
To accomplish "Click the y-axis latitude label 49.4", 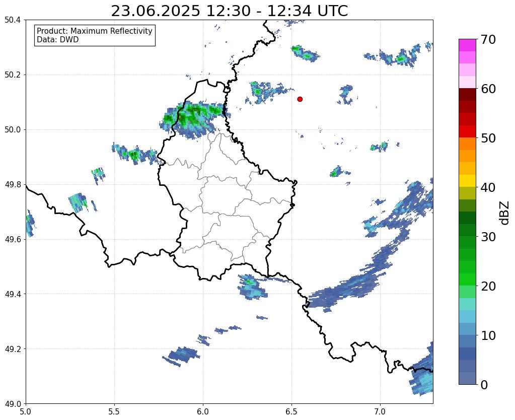I will [13, 294].
